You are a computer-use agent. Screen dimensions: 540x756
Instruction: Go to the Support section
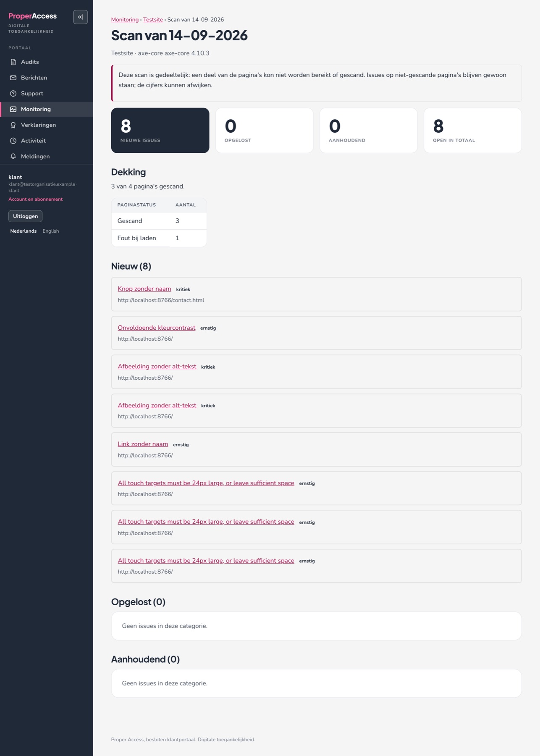point(47,93)
